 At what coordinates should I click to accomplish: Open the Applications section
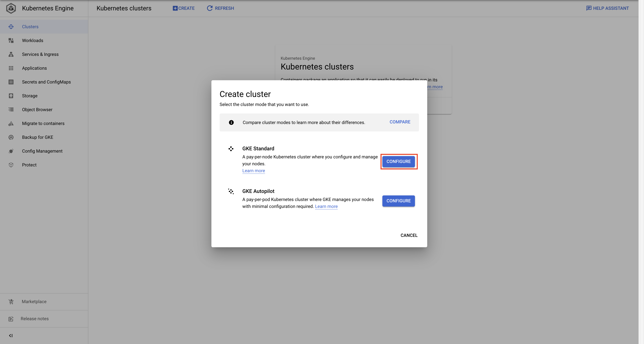tap(11, 68)
